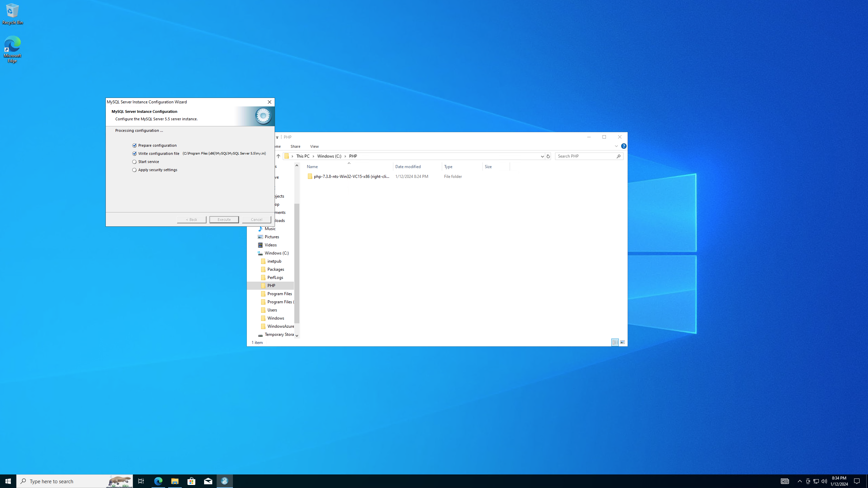Switch to large icons view button
The width and height of the screenshot is (868, 488).
point(623,342)
